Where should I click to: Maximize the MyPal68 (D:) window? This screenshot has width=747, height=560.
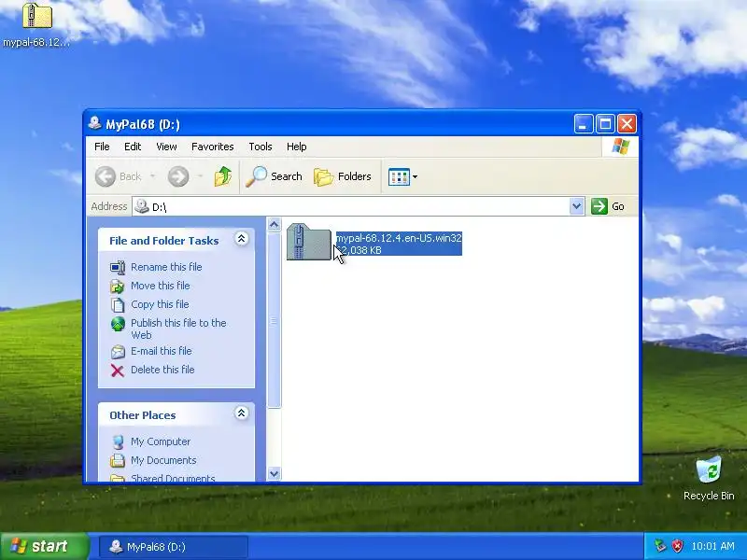[x=605, y=124]
